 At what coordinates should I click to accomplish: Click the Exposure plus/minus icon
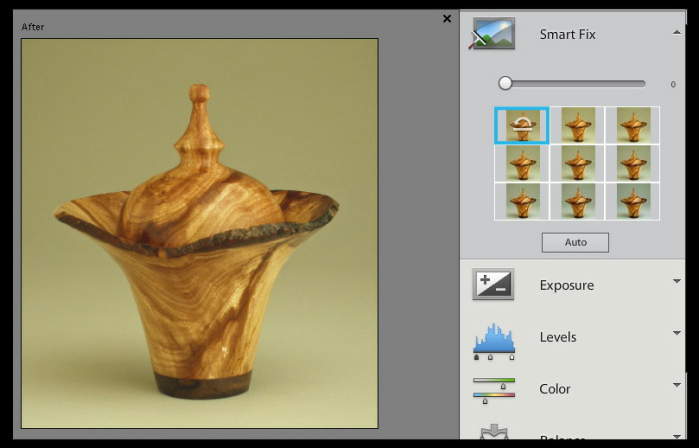pos(493,285)
